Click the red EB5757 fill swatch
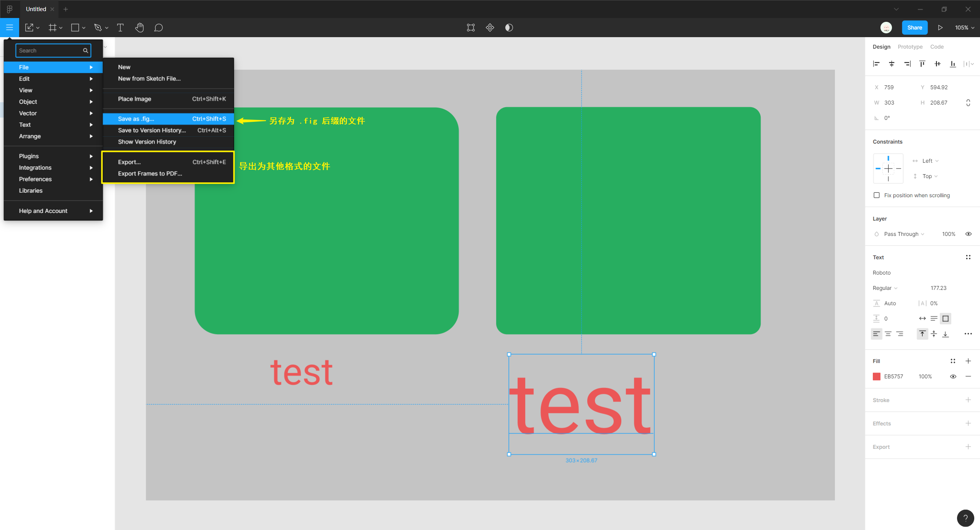 pyautogui.click(x=876, y=376)
